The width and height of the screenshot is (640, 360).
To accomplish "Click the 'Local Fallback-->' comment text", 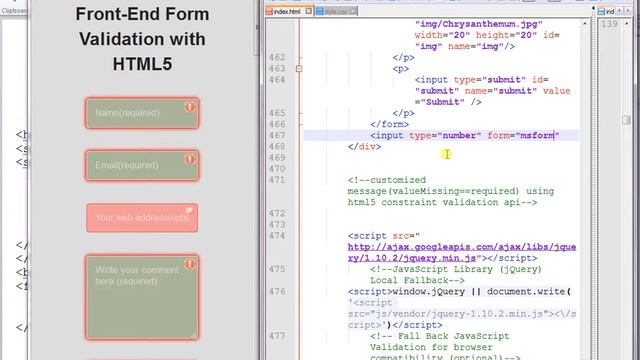I will pyautogui.click(x=417, y=280).
